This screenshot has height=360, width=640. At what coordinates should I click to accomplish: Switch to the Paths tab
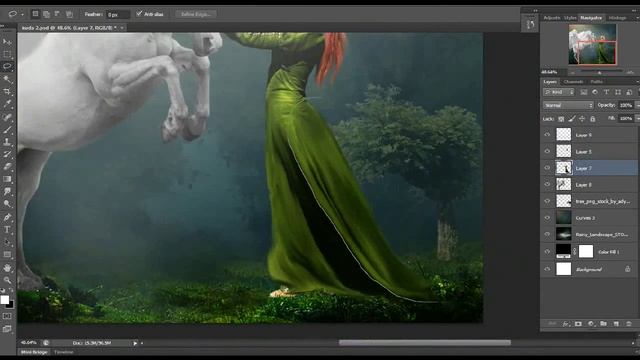coord(596,82)
